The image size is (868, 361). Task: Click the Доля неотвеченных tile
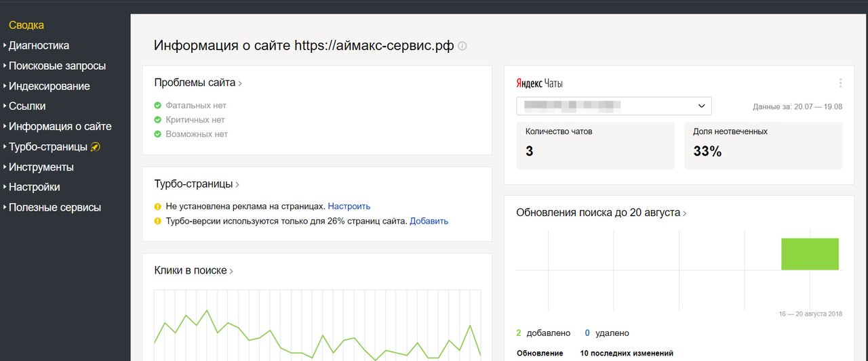(763, 146)
